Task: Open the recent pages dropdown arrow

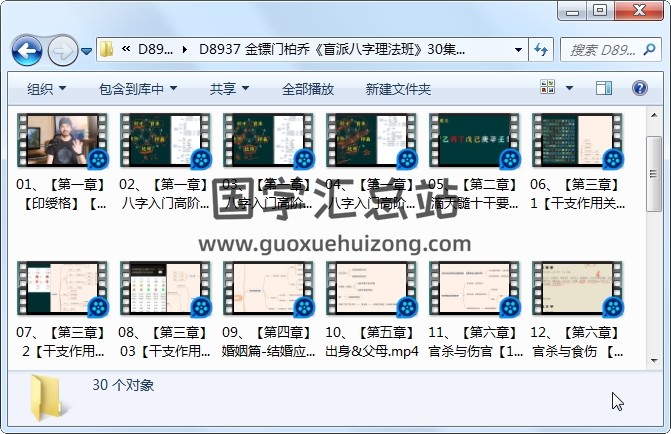Action: 87,51
